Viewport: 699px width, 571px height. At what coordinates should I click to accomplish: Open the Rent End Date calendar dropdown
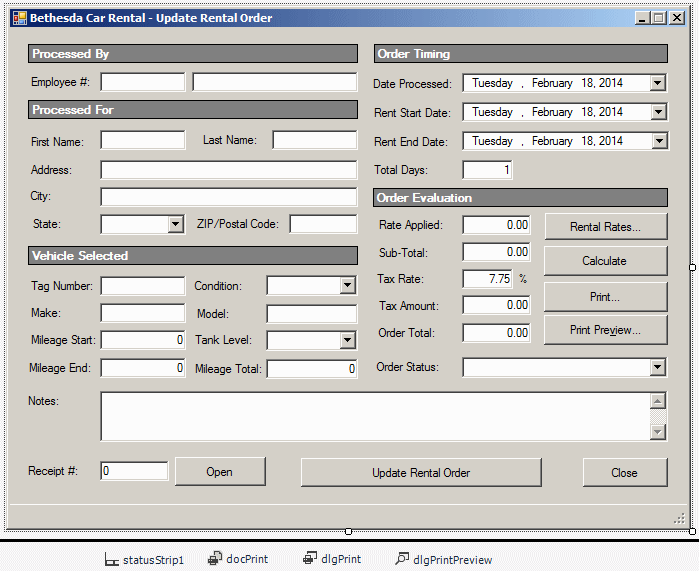tap(659, 141)
